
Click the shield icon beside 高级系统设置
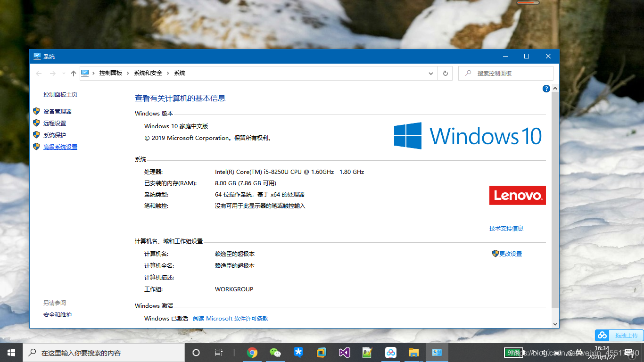(x=36, y=147)
